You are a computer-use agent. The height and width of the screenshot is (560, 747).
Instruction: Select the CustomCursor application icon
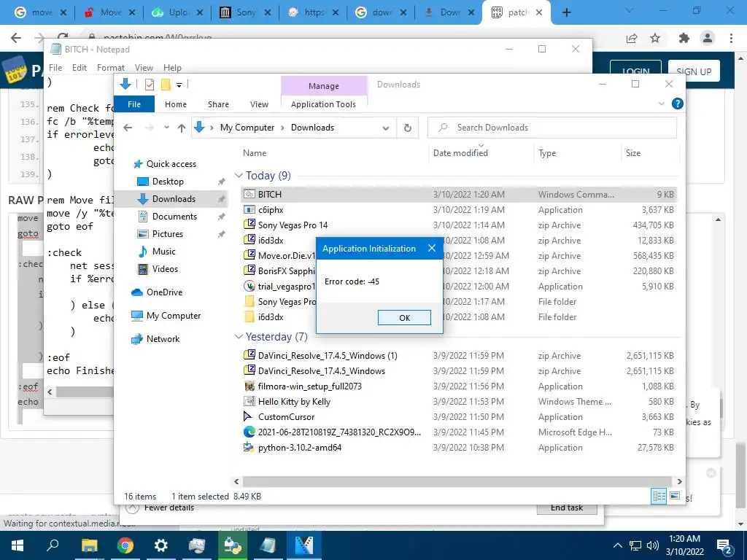coord(248,416)
